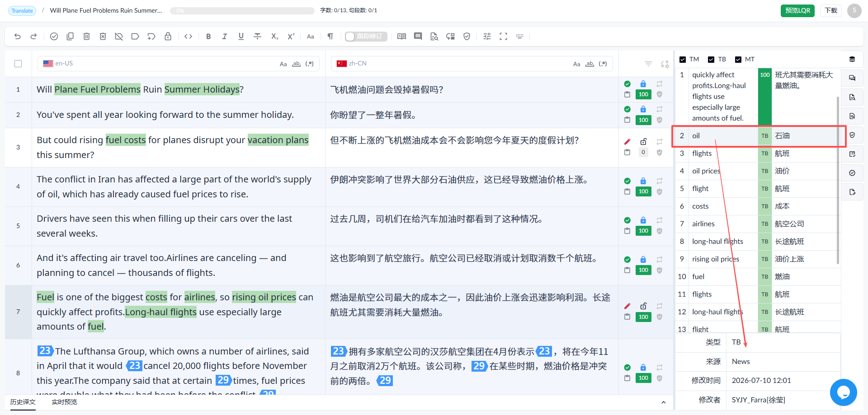
Task: Uncheck the TM checkbox
Action: tap(683, 60)
